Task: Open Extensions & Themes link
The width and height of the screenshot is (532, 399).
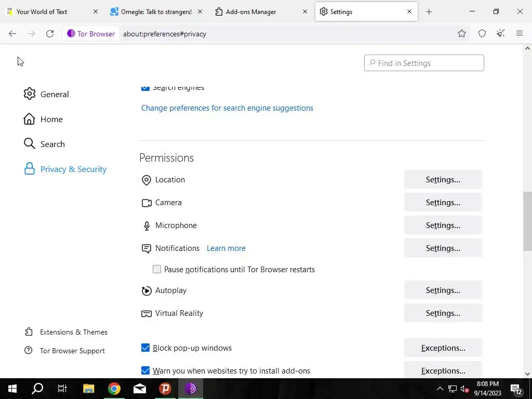Action: pos(66,332)
